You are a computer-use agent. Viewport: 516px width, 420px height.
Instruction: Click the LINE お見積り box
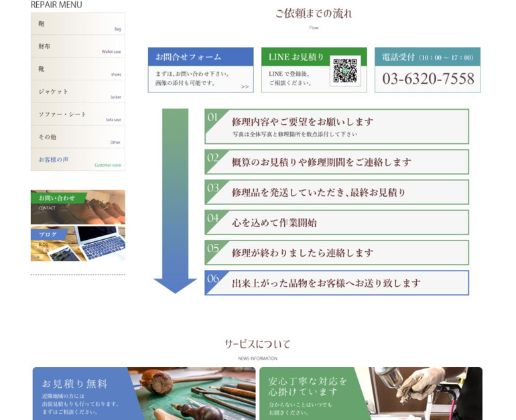[314, 70]
